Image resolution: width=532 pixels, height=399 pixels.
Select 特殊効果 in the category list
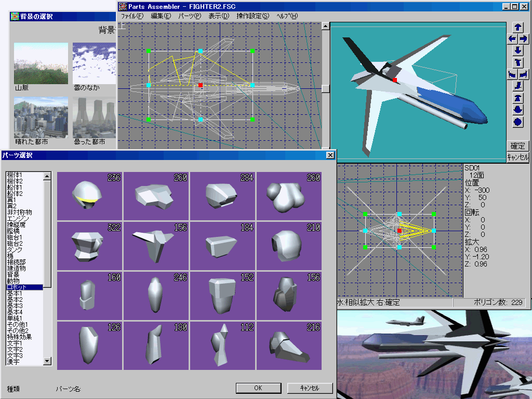point(19,337)
